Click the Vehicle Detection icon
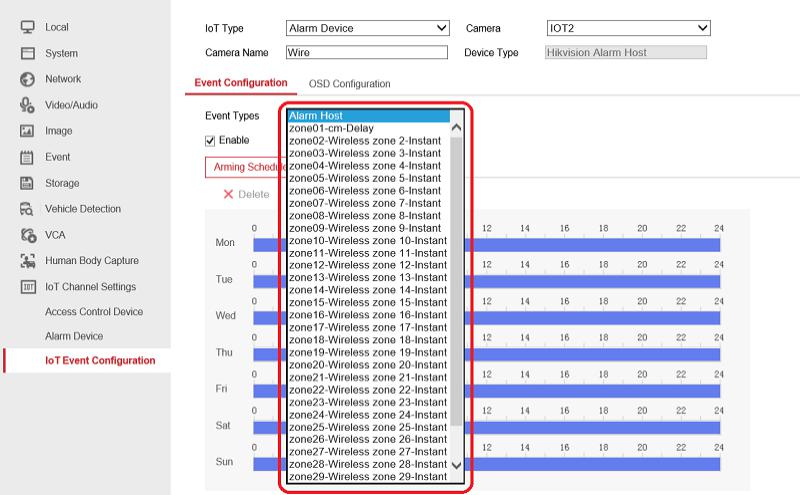Image resolution: width=800 pixels, height=495 pixels. click(28, 209)
